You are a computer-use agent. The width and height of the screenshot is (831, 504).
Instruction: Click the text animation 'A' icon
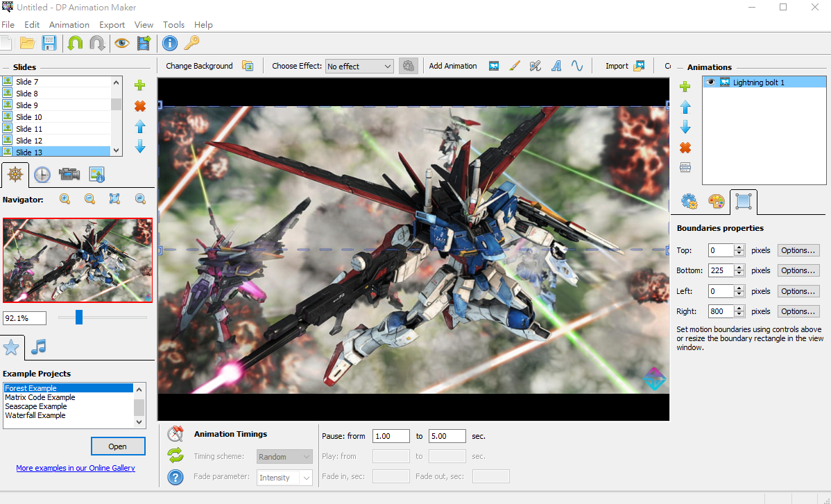[556, 66]
